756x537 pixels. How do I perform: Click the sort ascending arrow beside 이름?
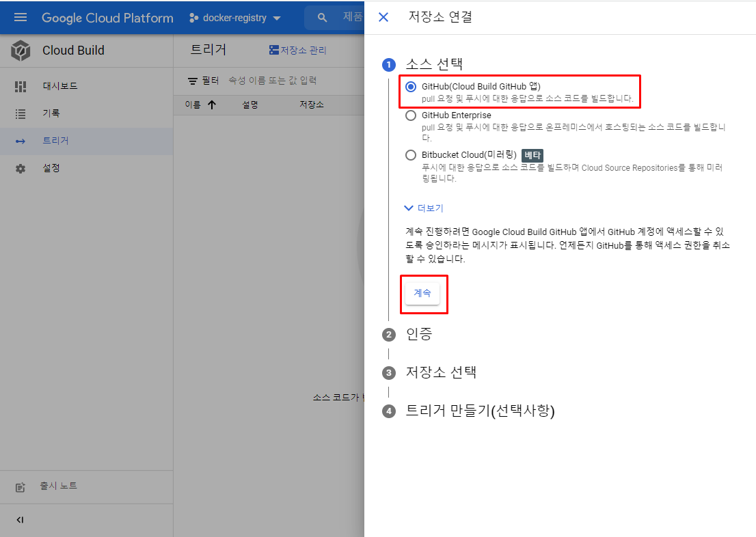click(212, 105)
